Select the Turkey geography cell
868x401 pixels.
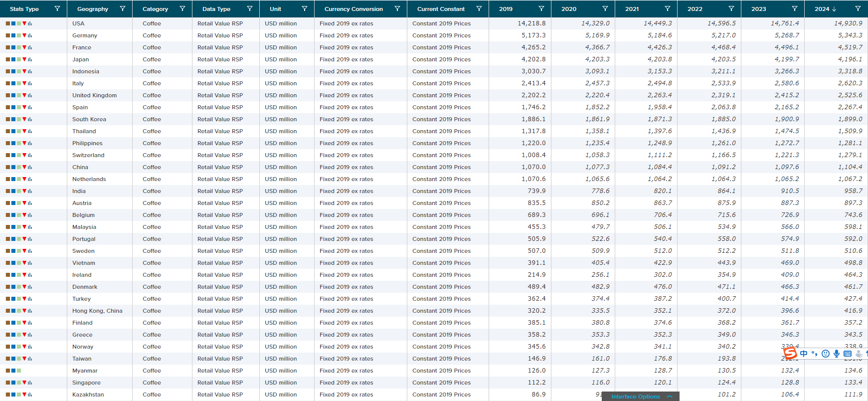[100, 299]
